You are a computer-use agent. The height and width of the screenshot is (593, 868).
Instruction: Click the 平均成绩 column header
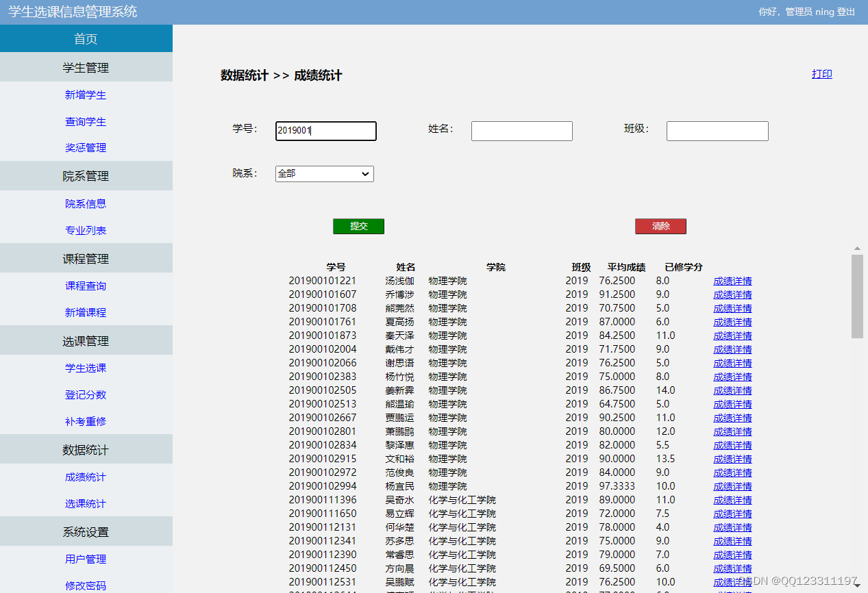tap(626, 267)
